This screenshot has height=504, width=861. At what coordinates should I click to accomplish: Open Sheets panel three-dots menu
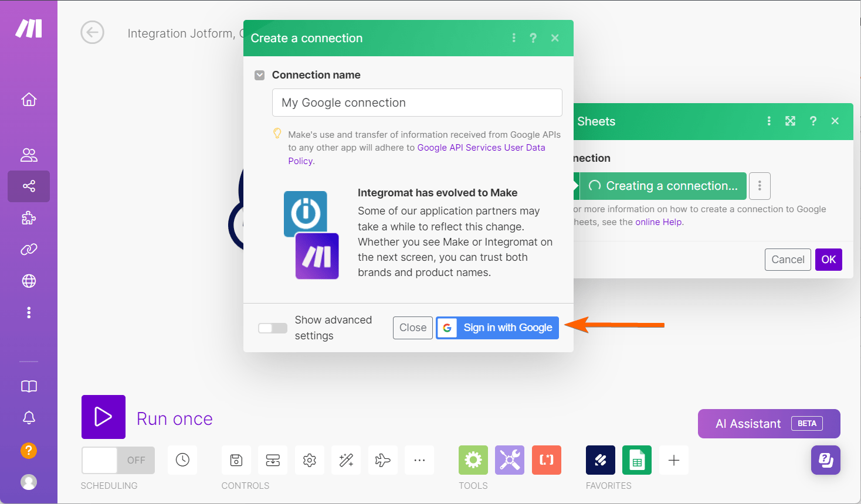pos(769,121)
